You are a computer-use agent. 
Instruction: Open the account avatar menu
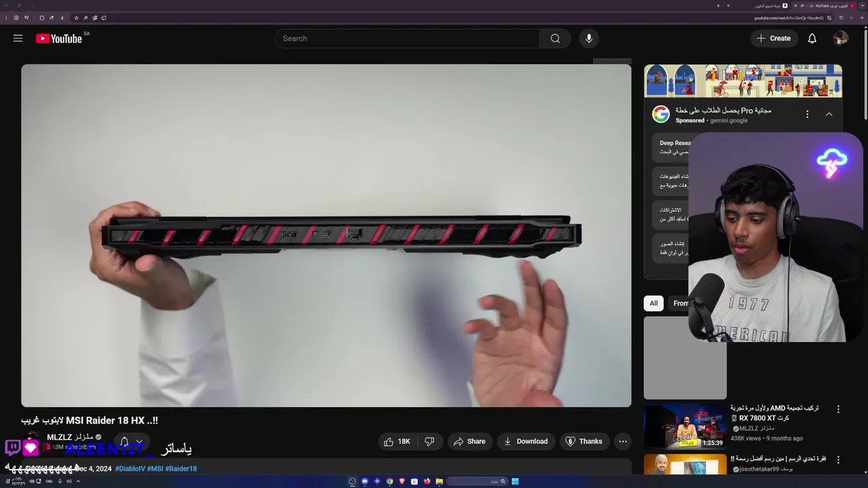pos(840,39)
